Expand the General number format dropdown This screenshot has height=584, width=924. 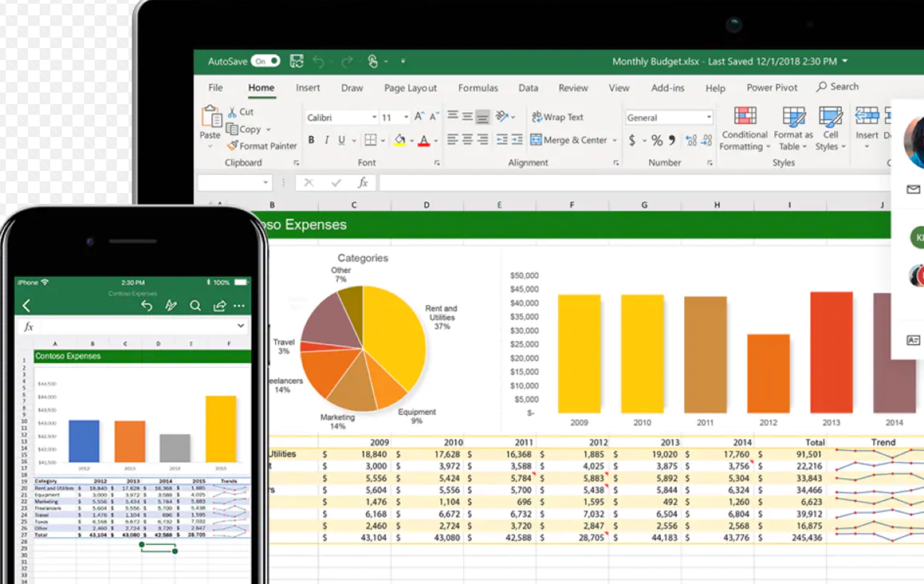point(708,117)
